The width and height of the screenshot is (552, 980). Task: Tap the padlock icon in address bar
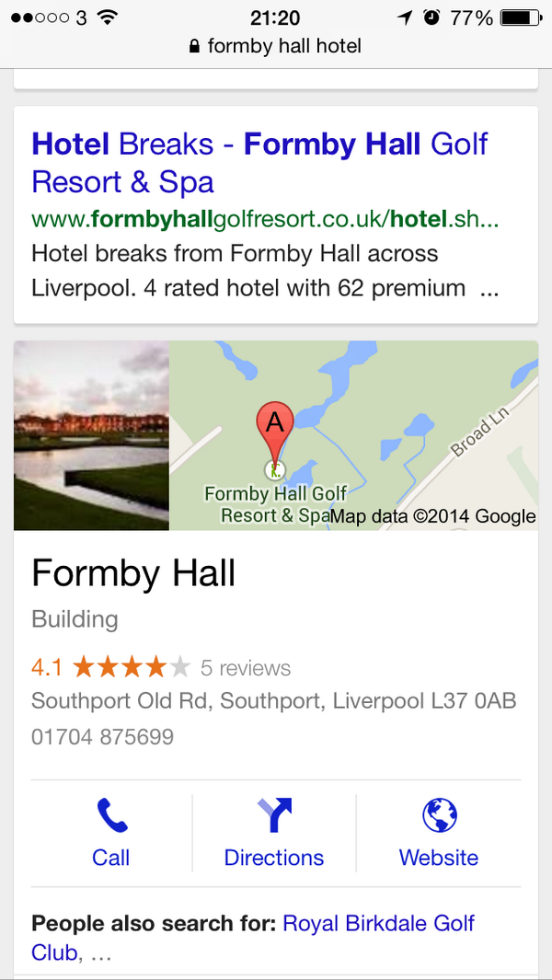(x=194, y=46)
